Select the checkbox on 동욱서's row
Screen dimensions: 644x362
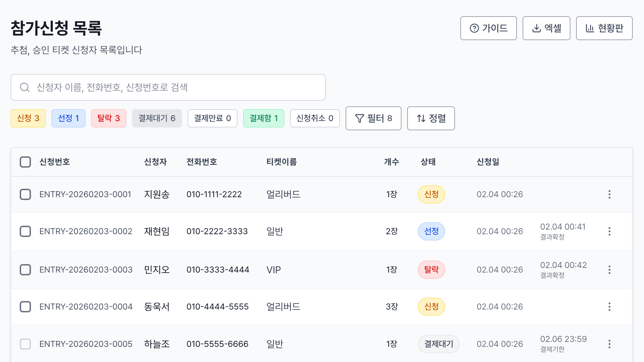click(25, 307)
